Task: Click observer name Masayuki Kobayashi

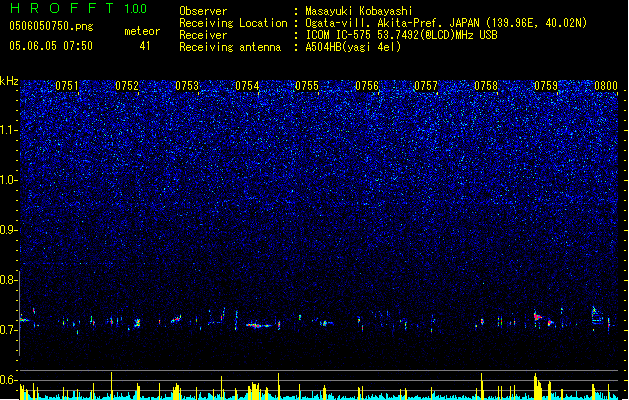Action: coord(359,11)
